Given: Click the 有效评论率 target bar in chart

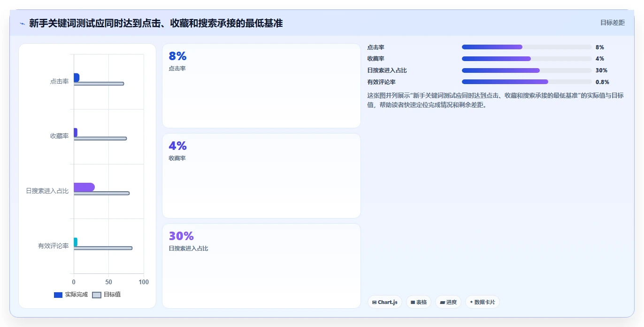Looking at the screenshot, I should point(103,248).
